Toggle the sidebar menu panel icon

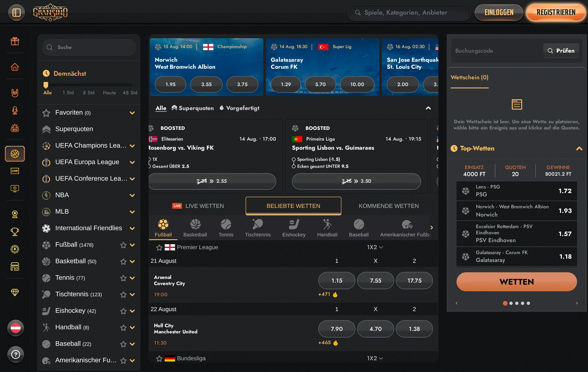pyautogui.click(x=16, y=12)
